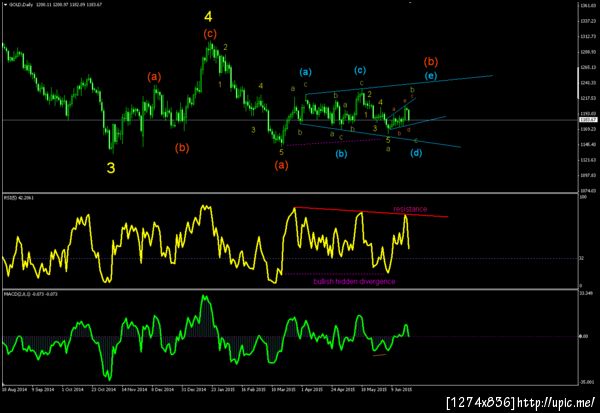Select the red RSI resistance trendline
The width and height of the screenshot is (600, 413).
(x=371, y=212)
